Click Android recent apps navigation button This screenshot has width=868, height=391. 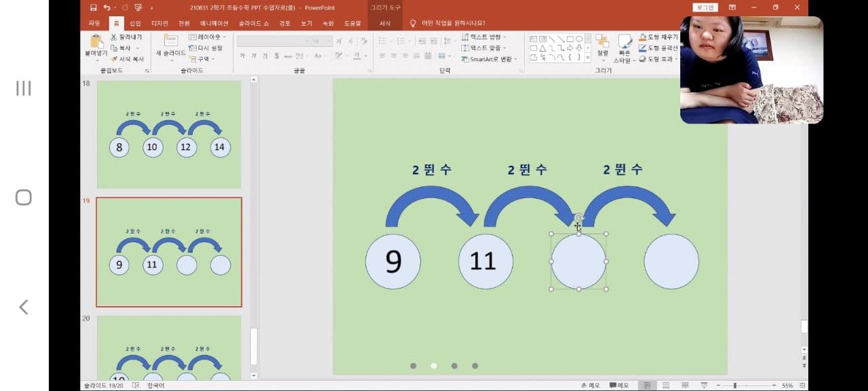click(x=23, y=88)
